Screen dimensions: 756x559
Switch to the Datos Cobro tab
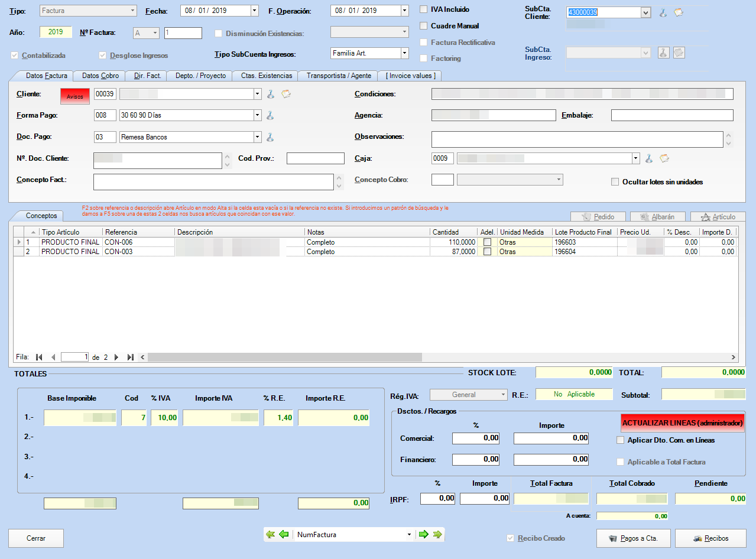click(100, 76)
